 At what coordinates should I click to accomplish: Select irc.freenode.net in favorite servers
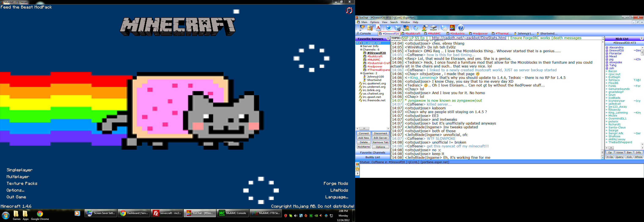point(374,100)
